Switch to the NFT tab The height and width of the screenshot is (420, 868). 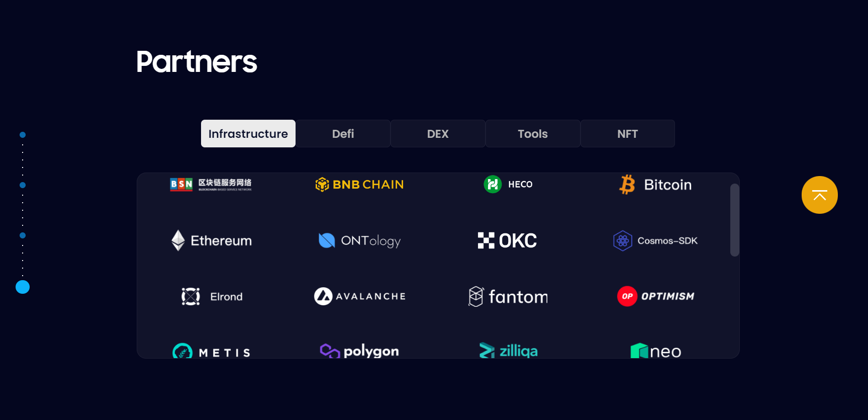point(627,134)
